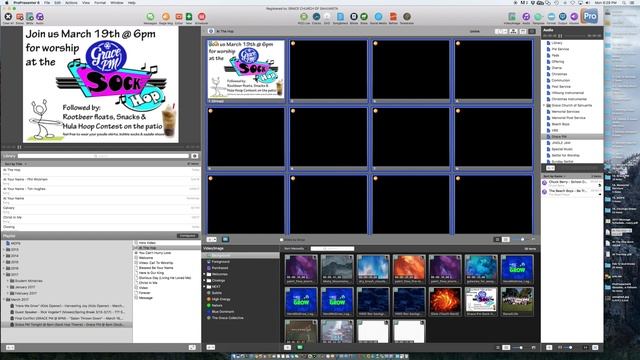This screenshot has height=360, width=640.
Task: Play the Chuck Berry audio track
Action: click(572, 182)
